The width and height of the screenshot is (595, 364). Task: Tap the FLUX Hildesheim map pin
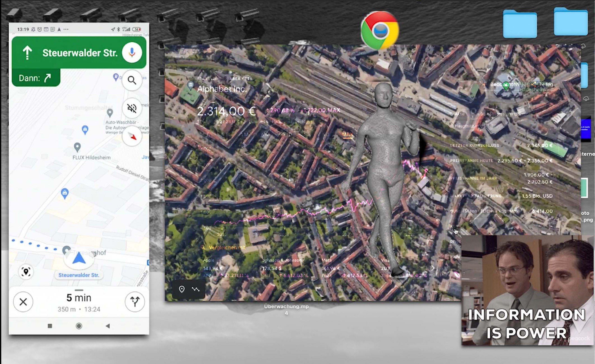pos(77,147)
